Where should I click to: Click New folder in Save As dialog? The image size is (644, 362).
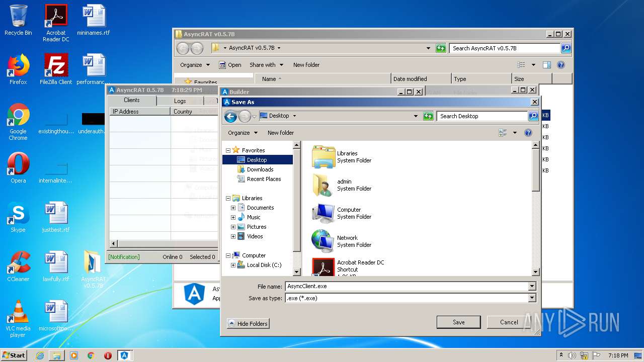coord(281,133)
